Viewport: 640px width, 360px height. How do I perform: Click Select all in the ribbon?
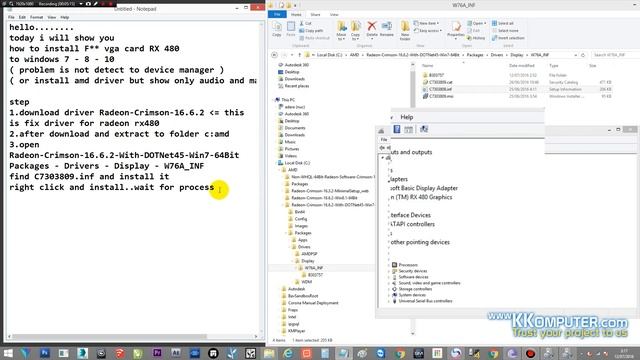coord(503,23)
